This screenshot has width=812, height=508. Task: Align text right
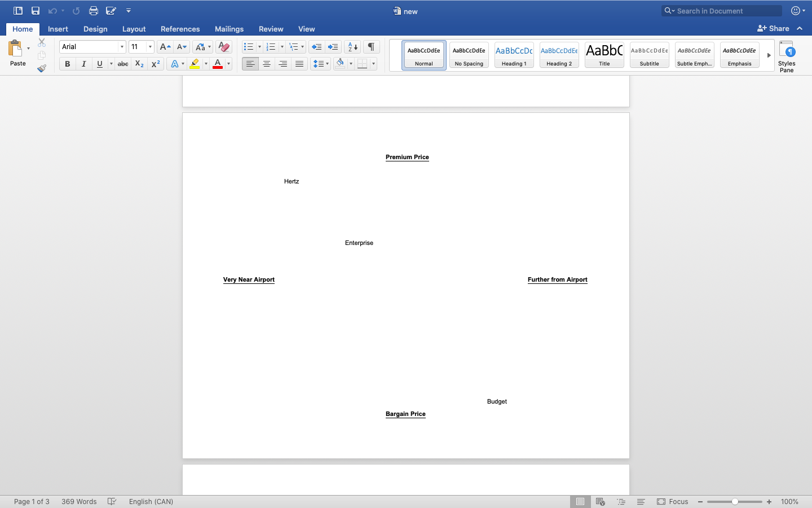tap(283, 64)
